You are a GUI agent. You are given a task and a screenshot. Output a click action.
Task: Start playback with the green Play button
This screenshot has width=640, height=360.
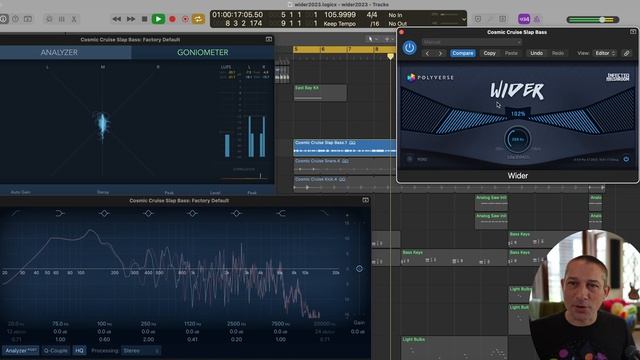pos(158,19)
